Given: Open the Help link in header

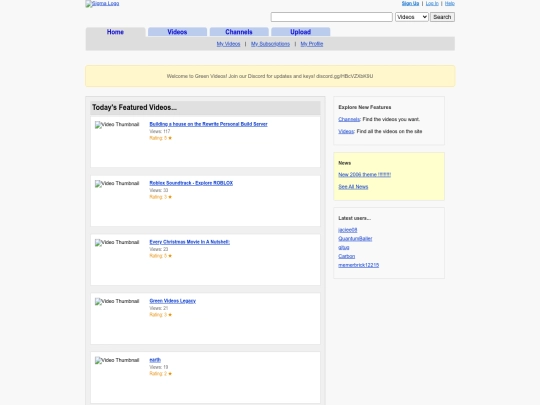Looking at the screenshot, I should pos(449,3).
